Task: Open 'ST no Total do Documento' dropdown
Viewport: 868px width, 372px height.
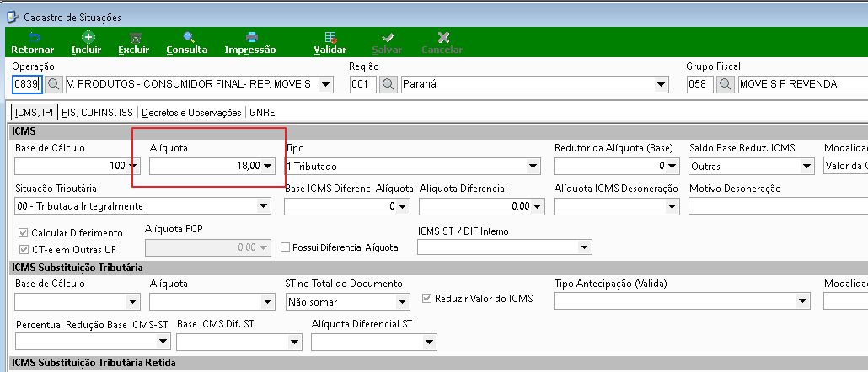Action: coord(403,301)
